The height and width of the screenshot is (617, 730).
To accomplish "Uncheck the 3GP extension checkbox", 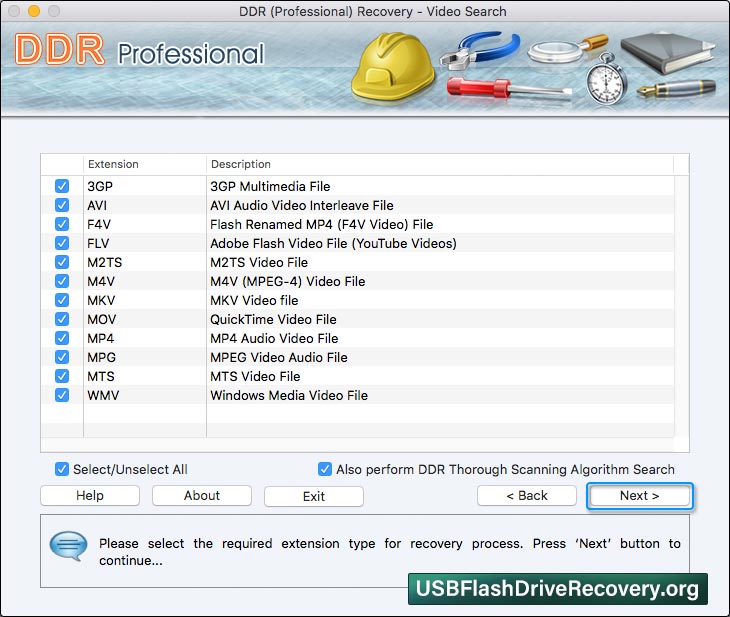I will pos(61,186).
